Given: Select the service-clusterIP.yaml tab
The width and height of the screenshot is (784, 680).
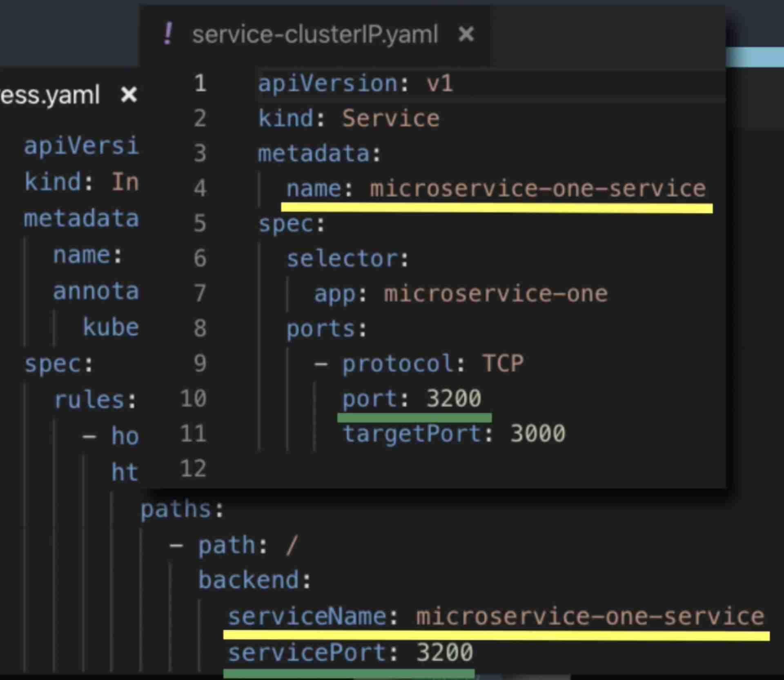Looking at the screenshot, I should pos(314,35).
